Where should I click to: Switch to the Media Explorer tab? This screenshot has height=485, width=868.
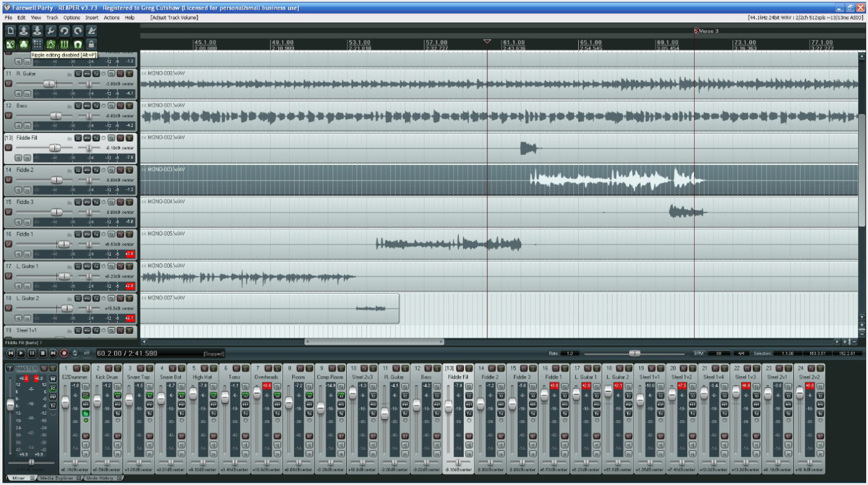point(56,478)
